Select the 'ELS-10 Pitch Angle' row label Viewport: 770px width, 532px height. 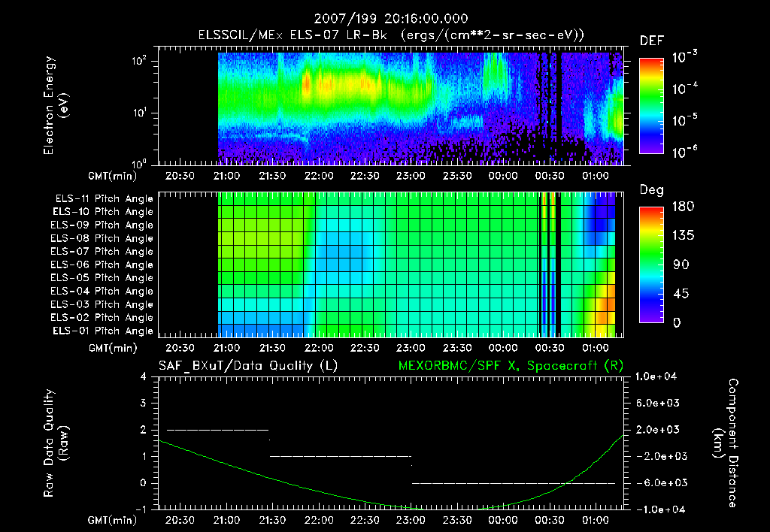click(103, 212)
